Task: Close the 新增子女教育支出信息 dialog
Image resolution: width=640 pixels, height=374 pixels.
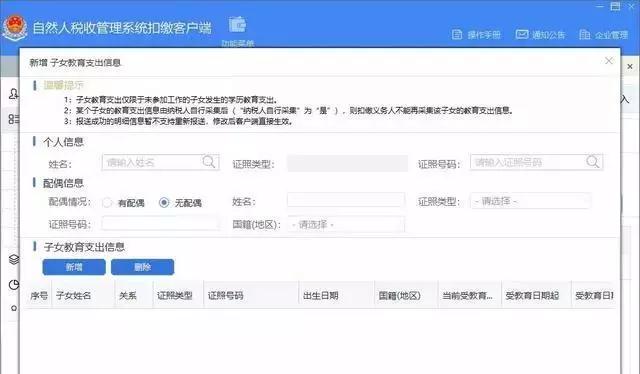Action: pyautogui.click(x=609, y=61)
